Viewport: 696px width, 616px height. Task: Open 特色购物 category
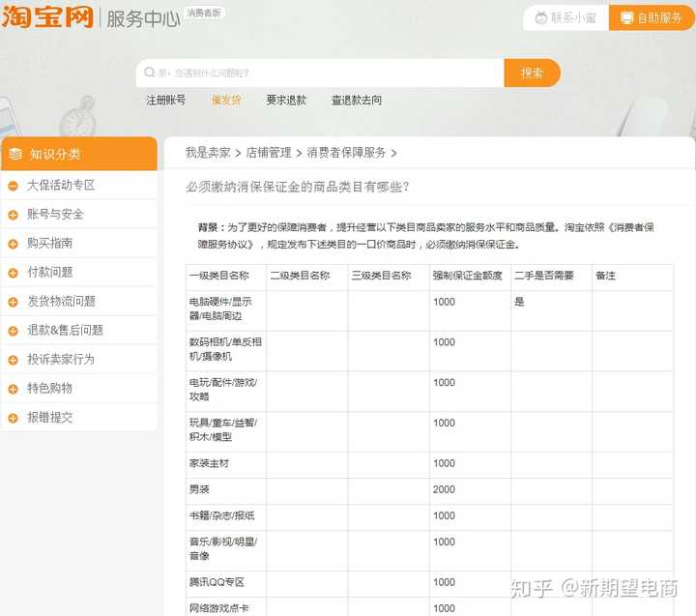click(x=49, y=388)
